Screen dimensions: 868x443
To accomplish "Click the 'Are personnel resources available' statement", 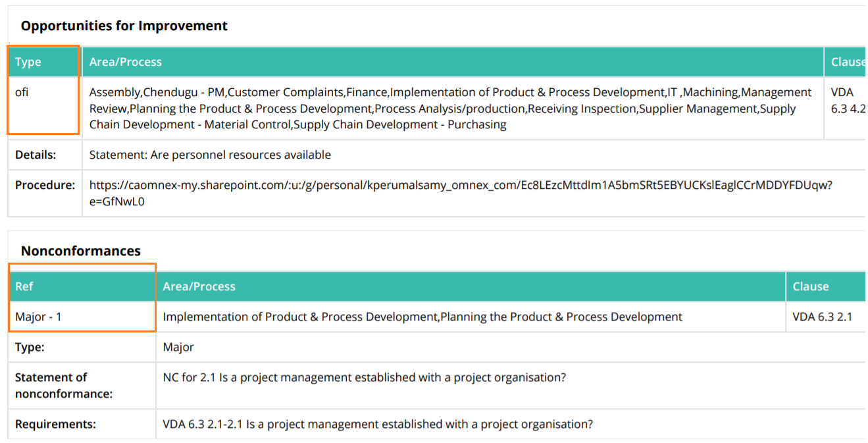I will point(210,155).
